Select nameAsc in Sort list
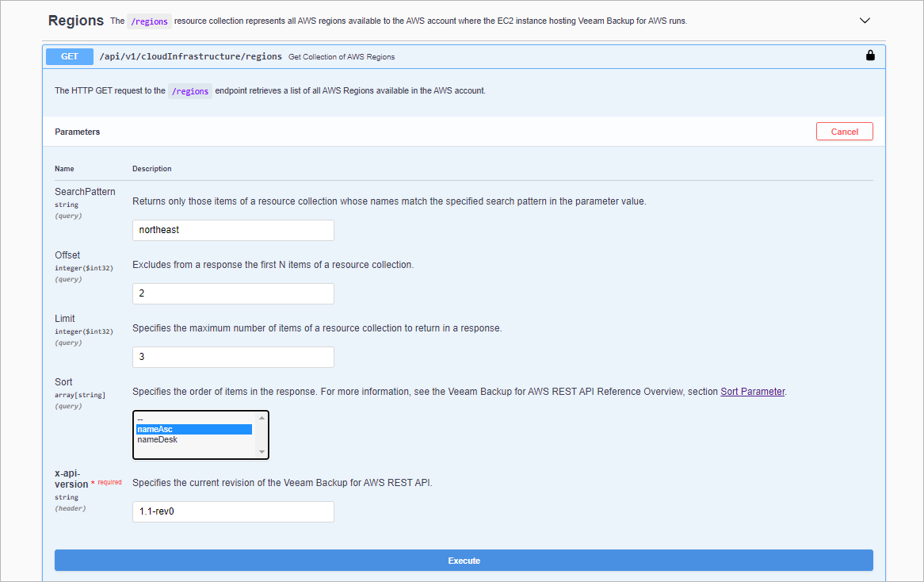Viewport: 924px width, 582px height. coord(194,429)
